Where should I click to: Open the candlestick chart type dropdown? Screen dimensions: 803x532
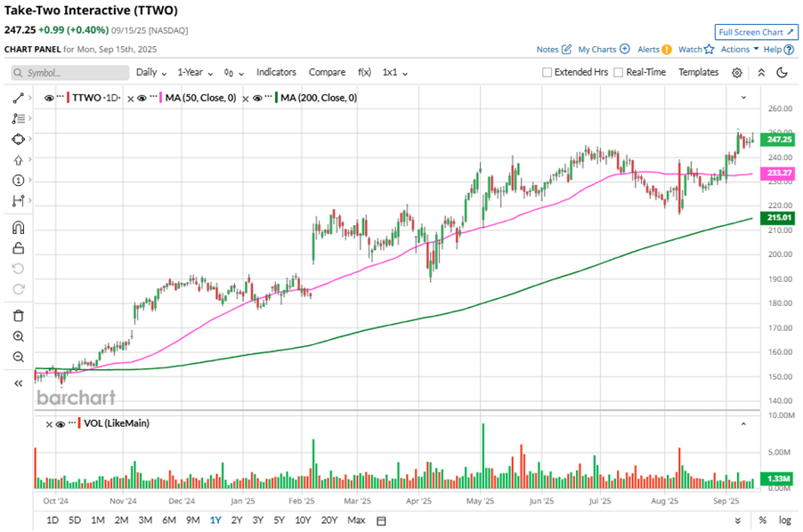click(x=233, y=73)
